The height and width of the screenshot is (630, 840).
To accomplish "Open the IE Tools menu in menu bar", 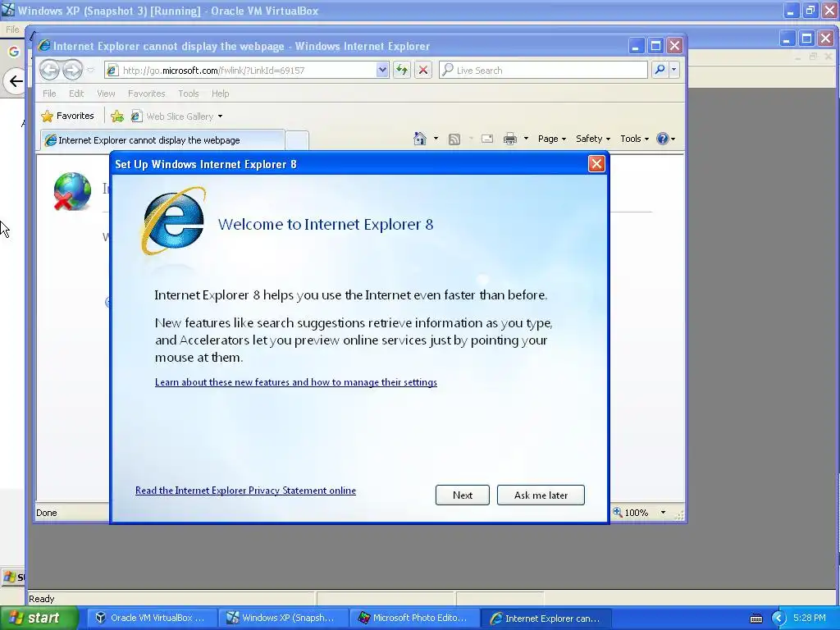I will (x=189, y=94).
